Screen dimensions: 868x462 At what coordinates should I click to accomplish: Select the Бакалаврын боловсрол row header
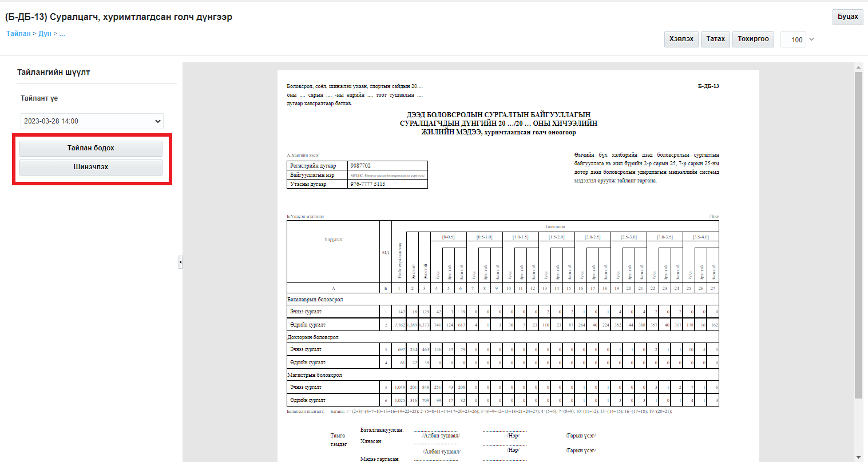click(315, 300)
